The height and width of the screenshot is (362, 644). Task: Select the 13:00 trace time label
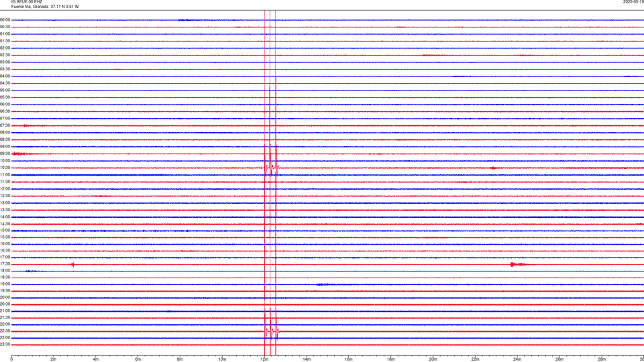5,202
